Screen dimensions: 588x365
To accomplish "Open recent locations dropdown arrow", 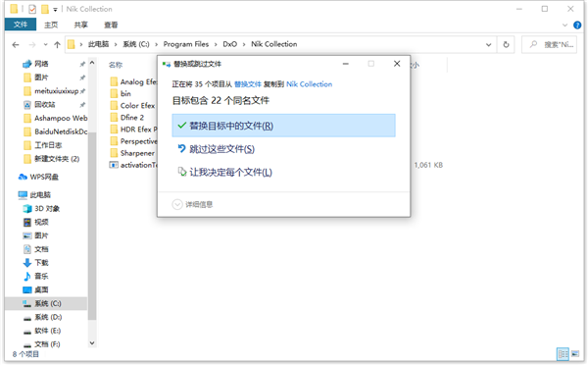I will pos(45,45).
